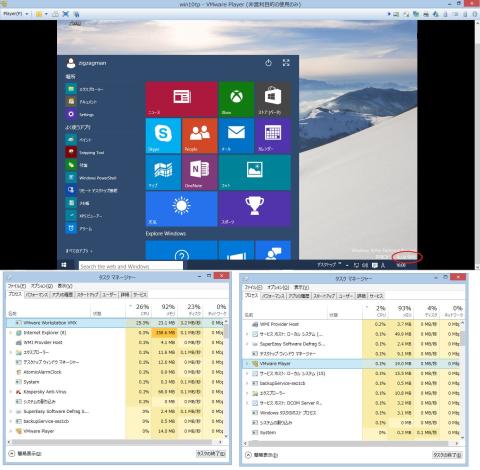Screen dimensions: 480x470
Task: Click End task button in 2% CPU Task Manager
Action: (x=447, y=455)
